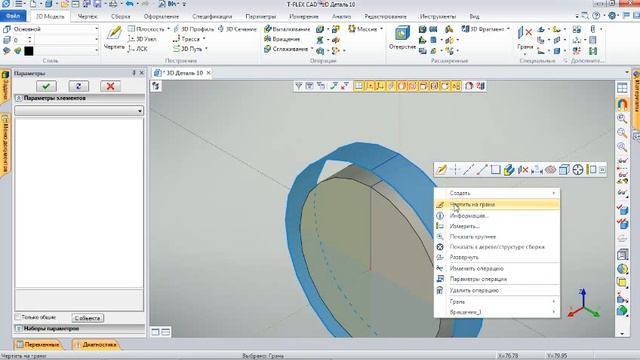
Task: Toggle the Только общие checkbox
Action: pyautogui.click(x=18, y=317)
